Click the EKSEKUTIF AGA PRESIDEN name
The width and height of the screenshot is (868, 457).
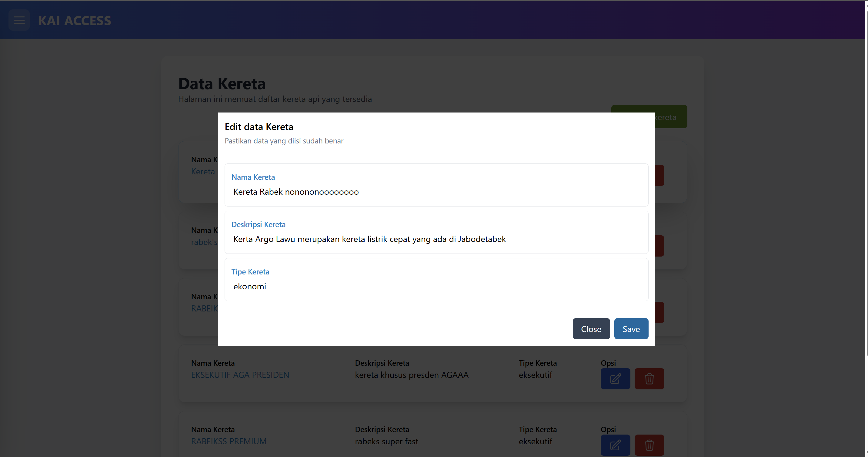(240, 375)
